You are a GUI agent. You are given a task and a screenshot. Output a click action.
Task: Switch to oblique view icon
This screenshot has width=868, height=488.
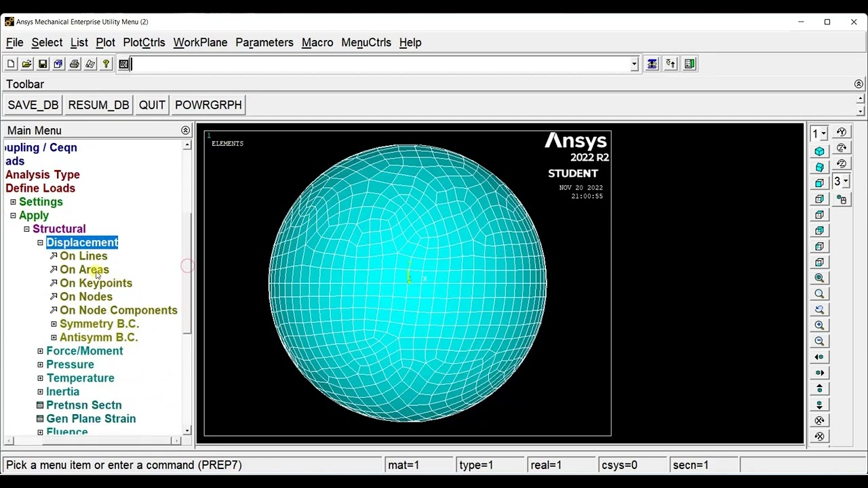tap(820, 167)
